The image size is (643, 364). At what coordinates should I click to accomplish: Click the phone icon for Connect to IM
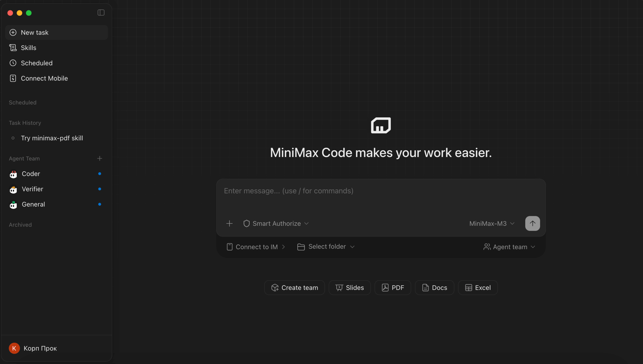230,247
